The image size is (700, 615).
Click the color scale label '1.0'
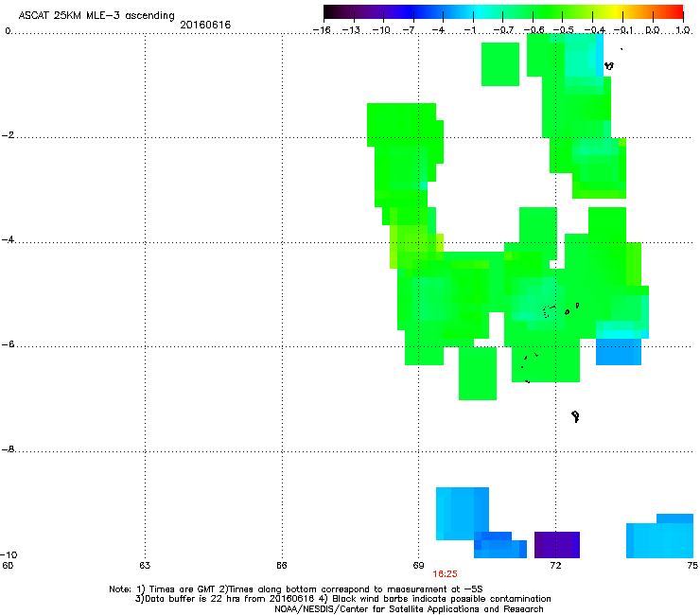(683, 30)
